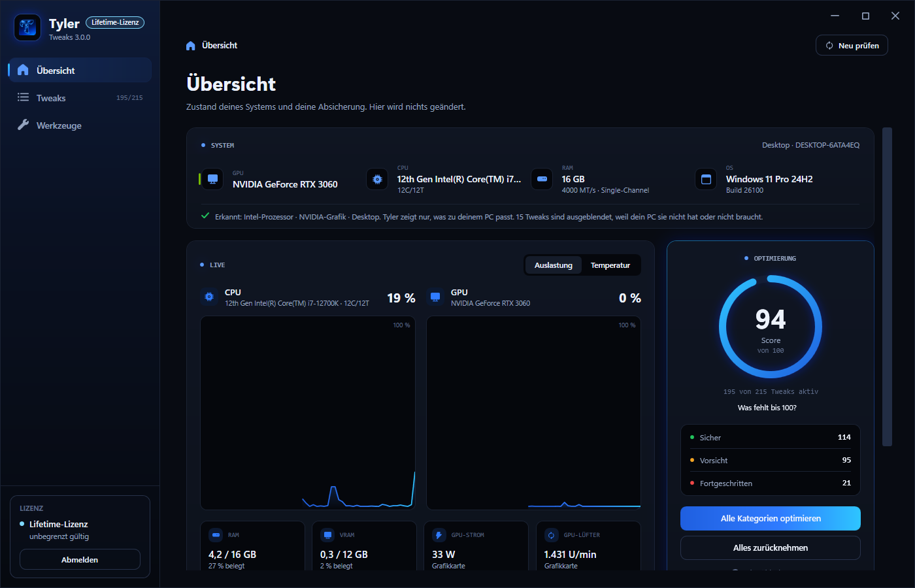Maximize the Tyler Tweaks window
Screen dimensions: 915x588
click(x=865, y=16)
